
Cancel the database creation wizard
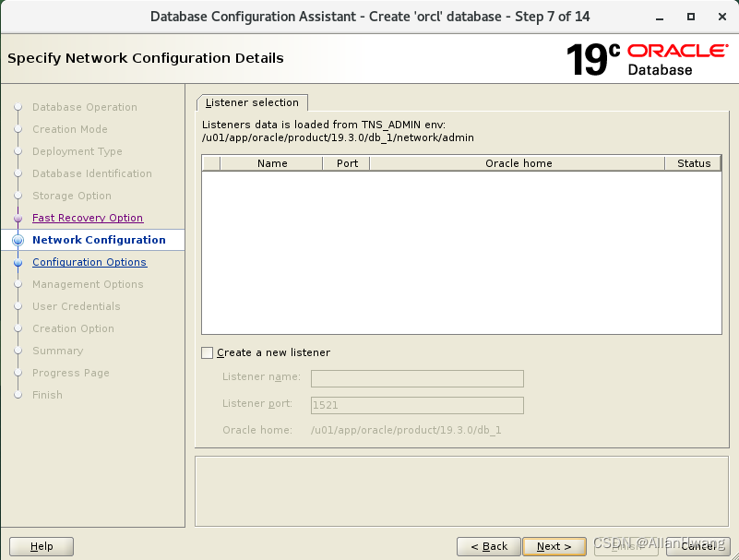click(698, 546)
